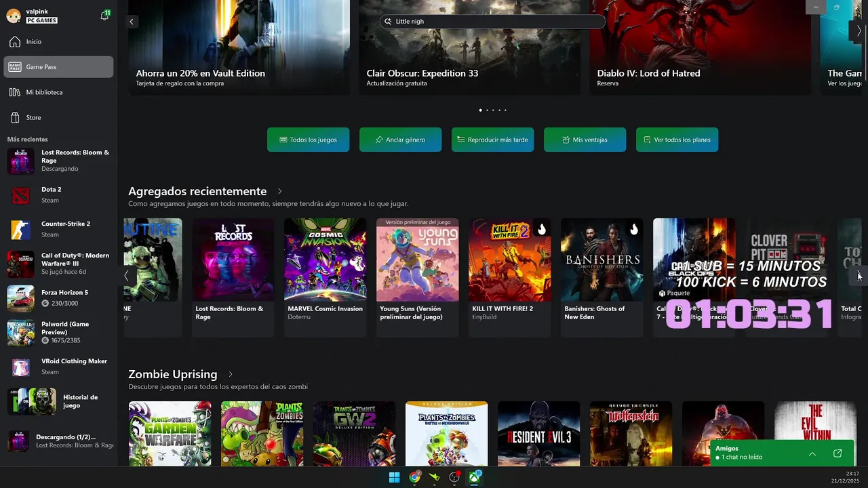Open the Store in the sidebar
Viewport: 868px width, 488px height.
tap(58, 117)
